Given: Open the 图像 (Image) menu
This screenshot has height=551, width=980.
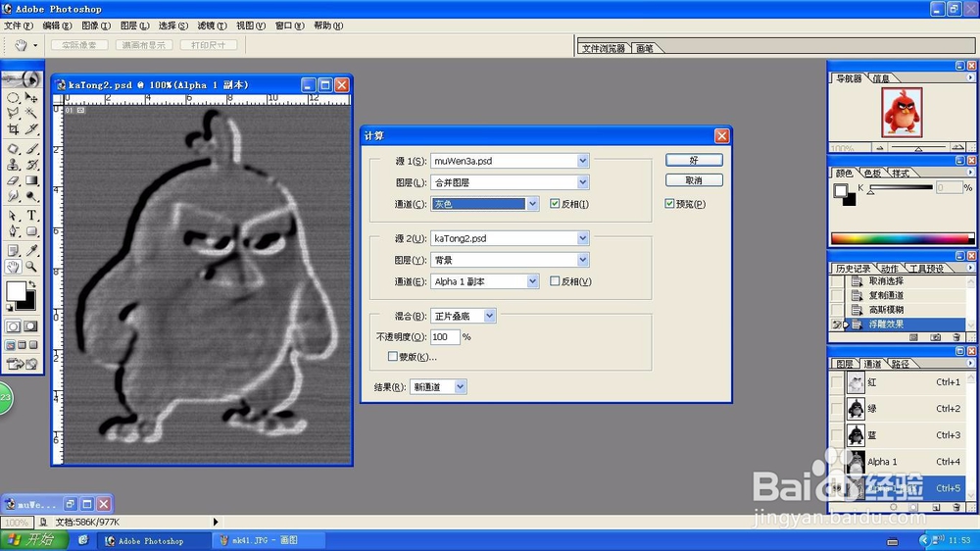Looking at the screenshot, I should click(x=96, y=25).
